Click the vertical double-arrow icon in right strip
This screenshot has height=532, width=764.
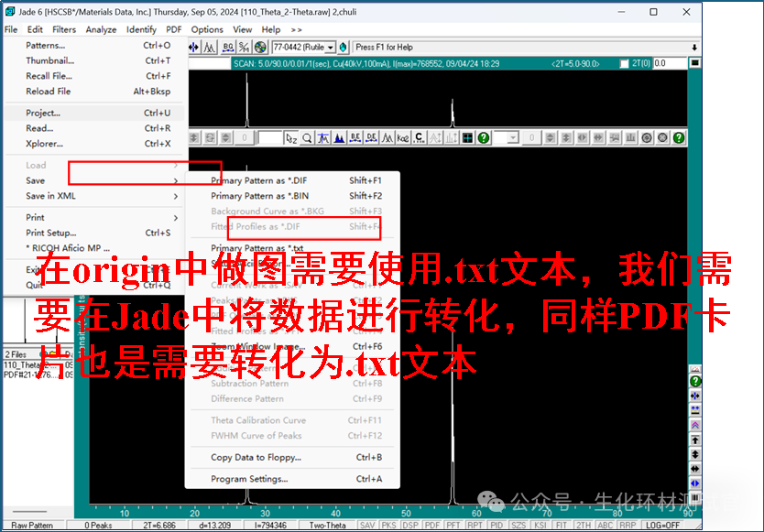click(x=695, y=454)
